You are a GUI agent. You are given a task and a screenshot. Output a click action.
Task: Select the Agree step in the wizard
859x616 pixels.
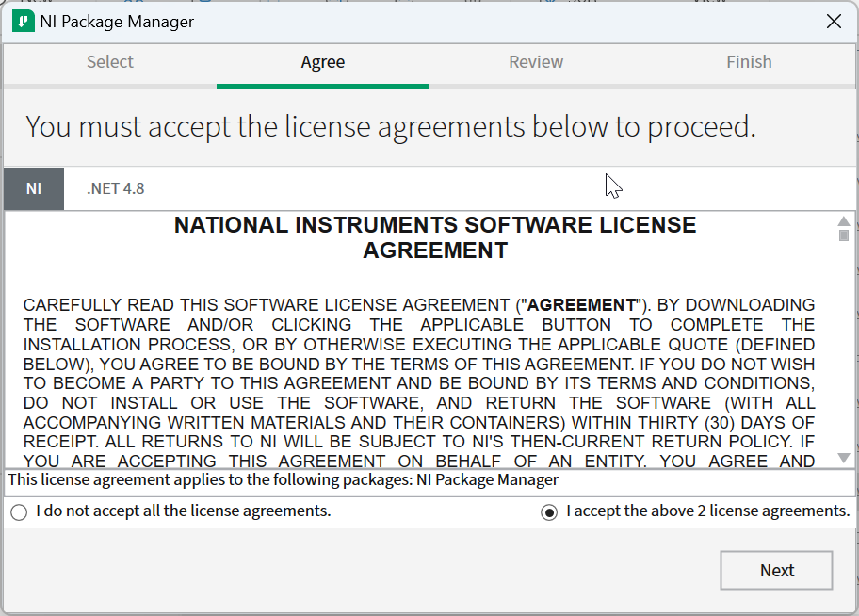(322, 61)
